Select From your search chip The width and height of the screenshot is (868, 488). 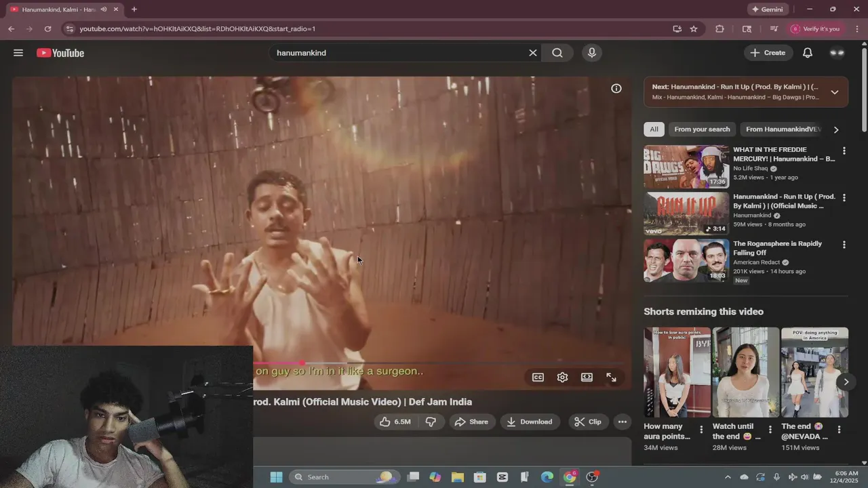tap(702, 129)
